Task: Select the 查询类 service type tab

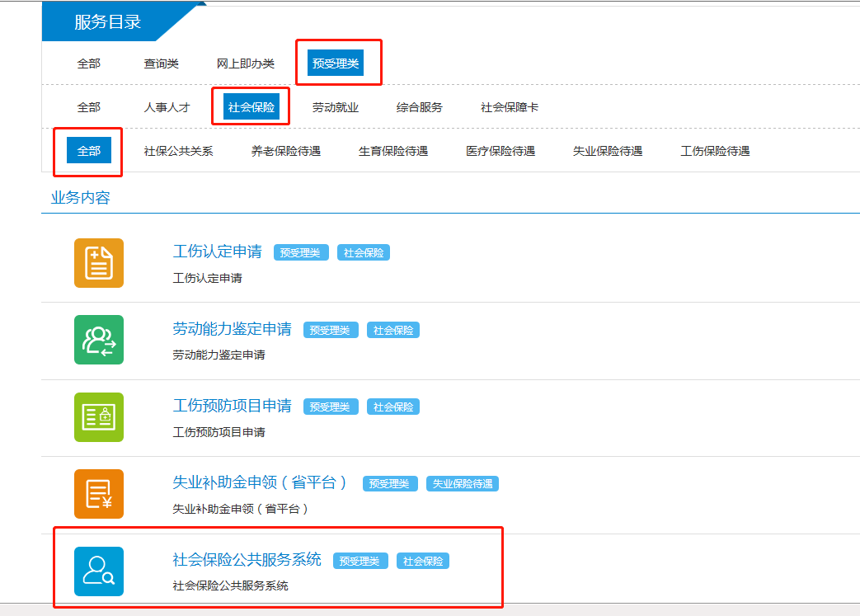Action: click(161, 63)
